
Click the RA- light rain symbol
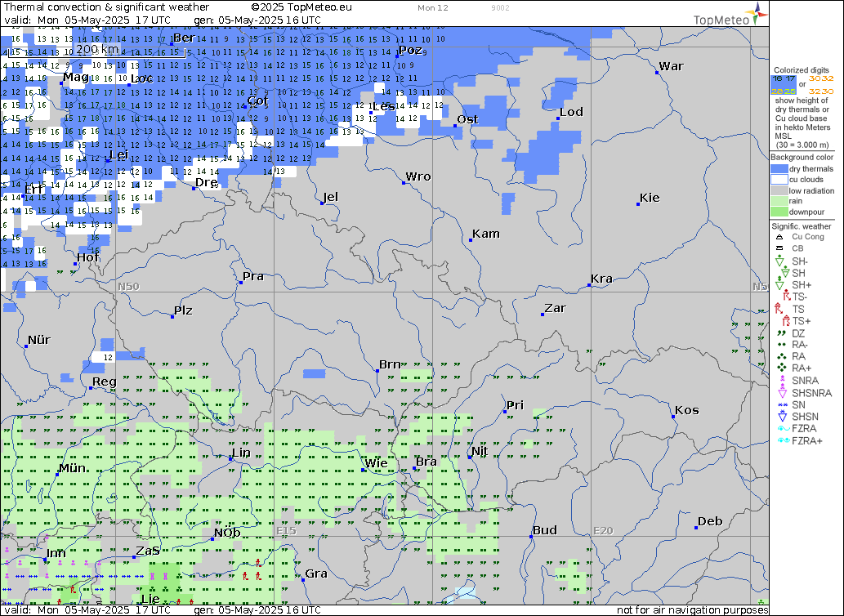pyautogui.click(x=782, y=344)
